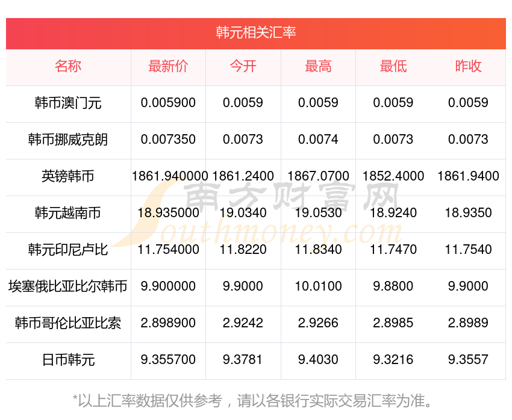Click the opening value 11.8220
The width and height of the screenshot is (512, 420).
(x=243, y=250)
